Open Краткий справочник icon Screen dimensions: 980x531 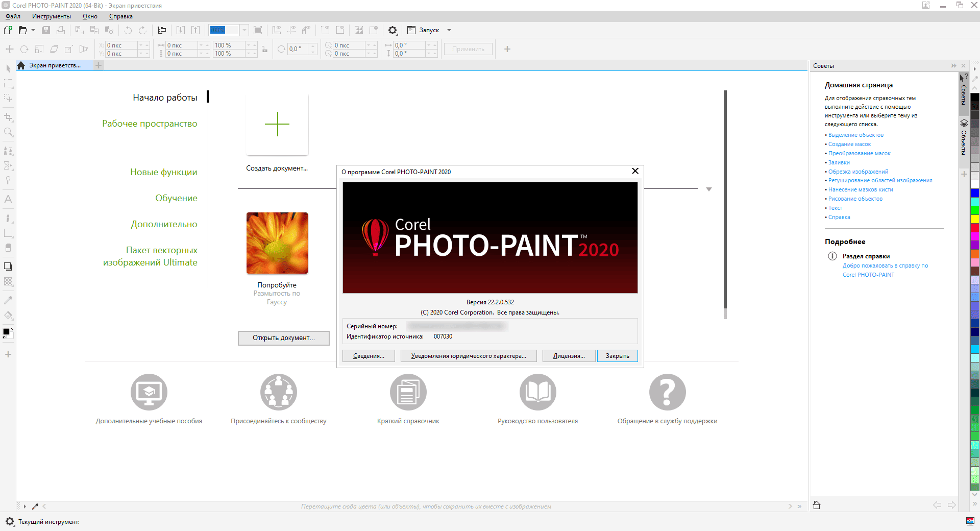[408, 392]
